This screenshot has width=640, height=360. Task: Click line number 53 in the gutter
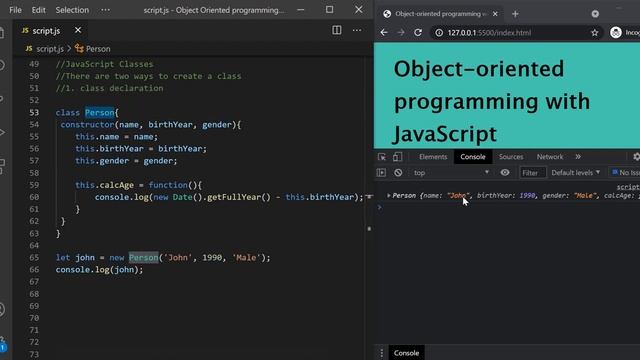pos(34,113)
